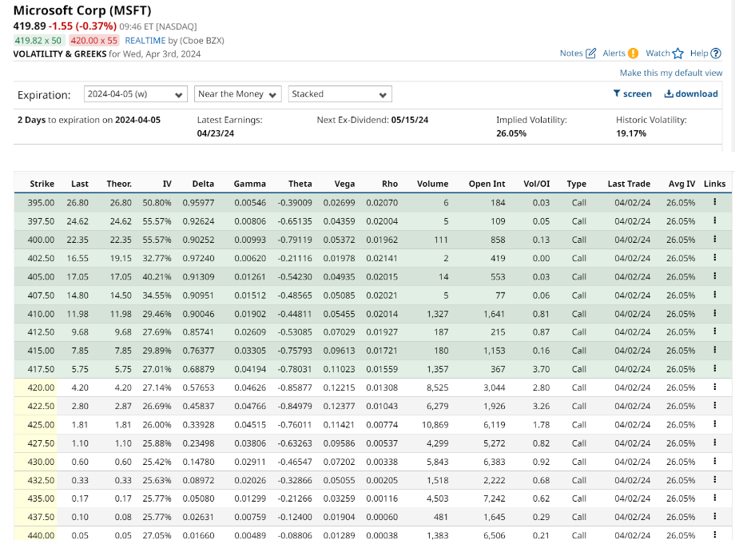
Task: Open links menu for 400.00 strike row
Action: (714, 239)
